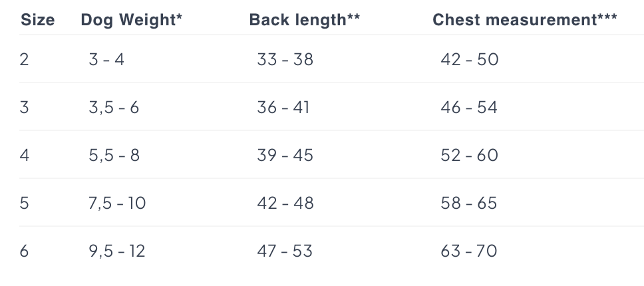Click back length value 47 - 53
The height and width of the screenshot is (286, 644).
[285, 251]
